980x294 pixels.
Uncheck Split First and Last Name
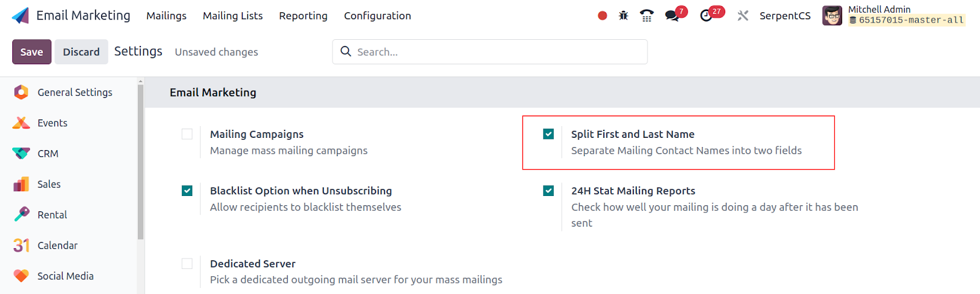[549, 134]
